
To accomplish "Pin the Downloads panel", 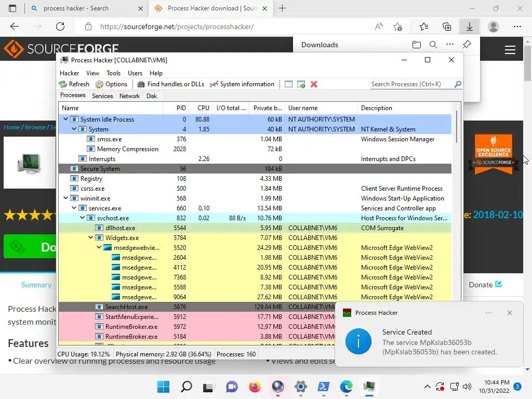I will point(467,44).
